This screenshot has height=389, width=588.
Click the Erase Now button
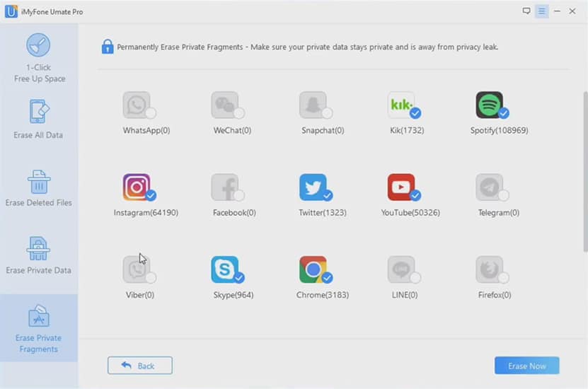coord(527,366)
